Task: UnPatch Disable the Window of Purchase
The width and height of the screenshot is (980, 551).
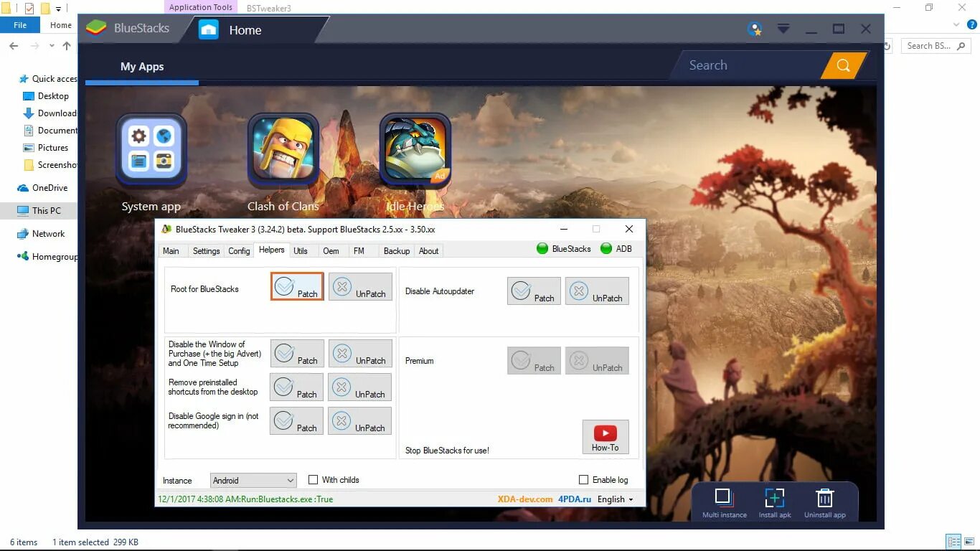Action: pos(360,353)
